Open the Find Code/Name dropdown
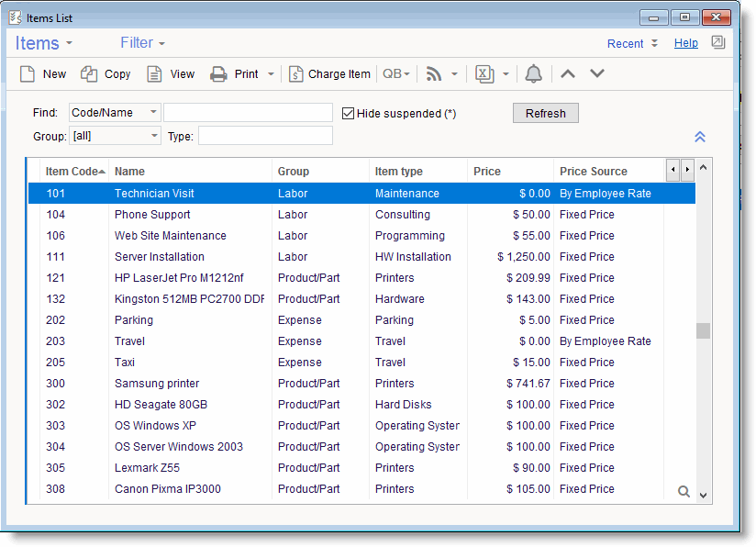The width and height of the screenshot is (756, 547). coord(153,113)
